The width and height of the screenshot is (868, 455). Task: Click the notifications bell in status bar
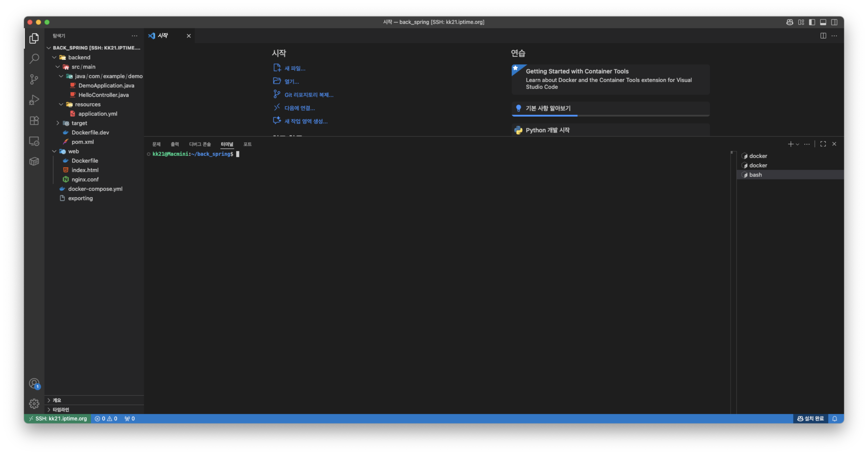coord(835,419)
